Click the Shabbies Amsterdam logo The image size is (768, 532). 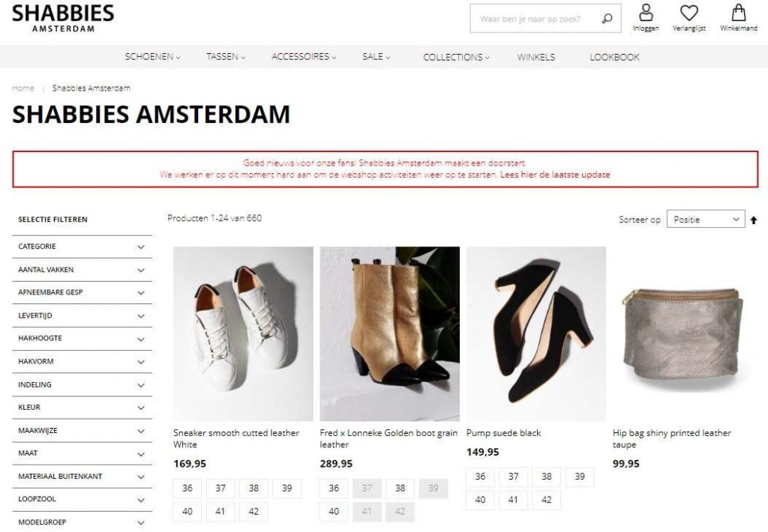pos(63,18)
